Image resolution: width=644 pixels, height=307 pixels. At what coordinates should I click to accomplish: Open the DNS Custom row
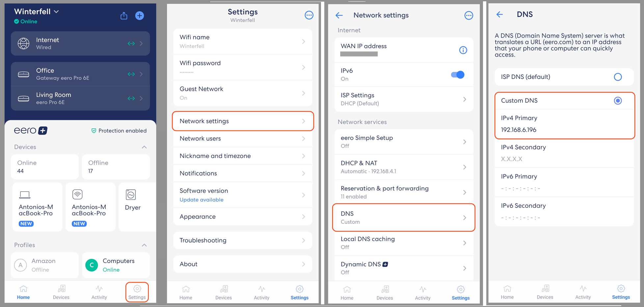coord(404,217)
